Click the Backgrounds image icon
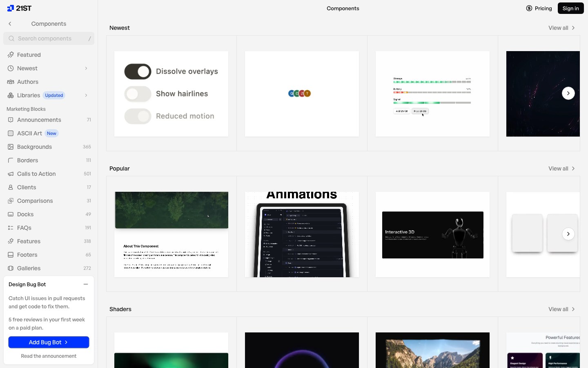The width and height of the screenshot is (588, 368). click(11, 147)
